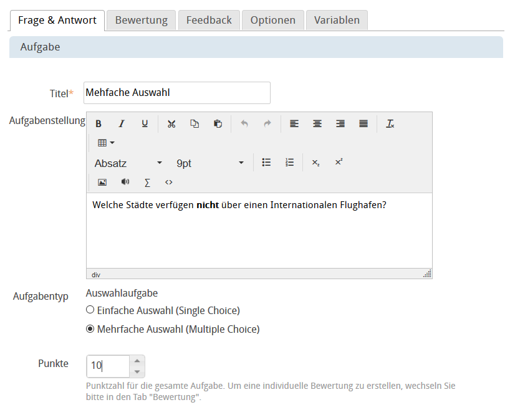Go to the Variablen tab

click(337, 20)
